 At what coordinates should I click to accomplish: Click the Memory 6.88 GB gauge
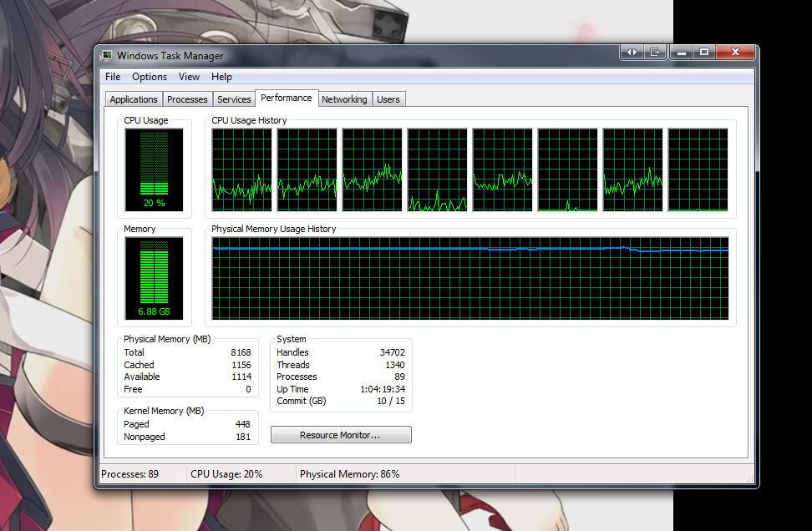point(154,278)
